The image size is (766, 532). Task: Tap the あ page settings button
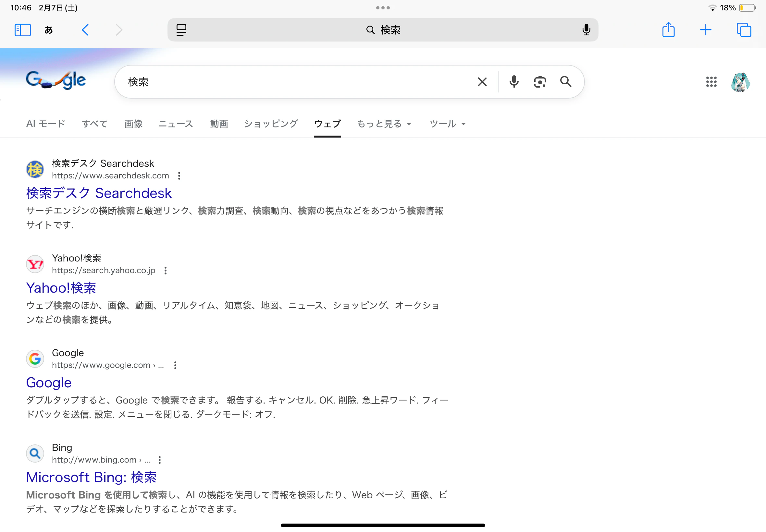(49, 30)
